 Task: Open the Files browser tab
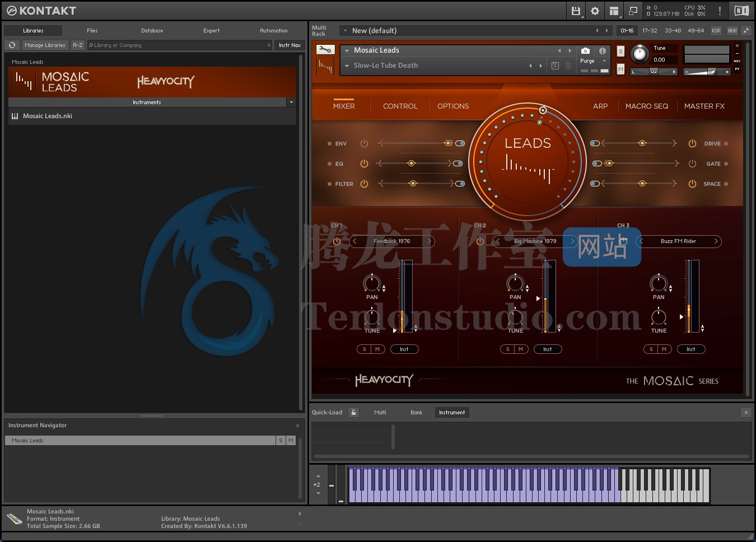tap(92, 31)
